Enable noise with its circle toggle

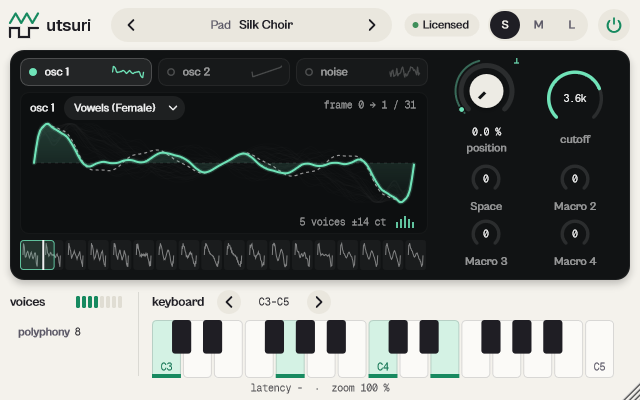click(x=309, y=72)
